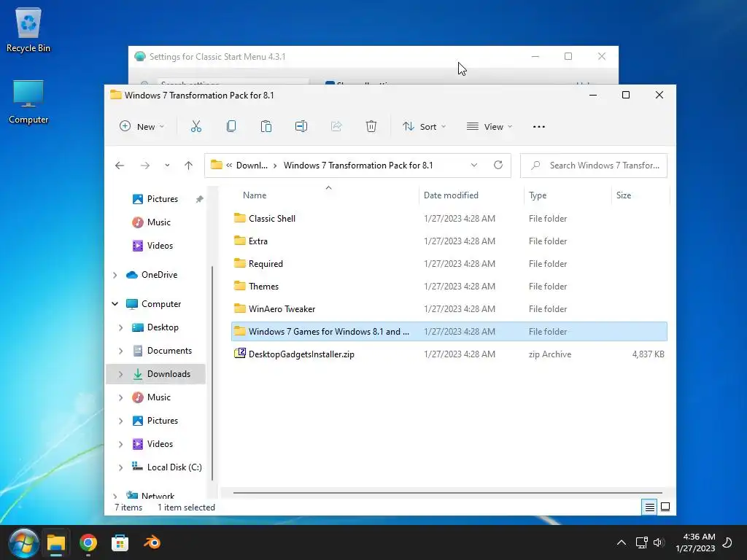Refresh the current folder view

[498, 165]
